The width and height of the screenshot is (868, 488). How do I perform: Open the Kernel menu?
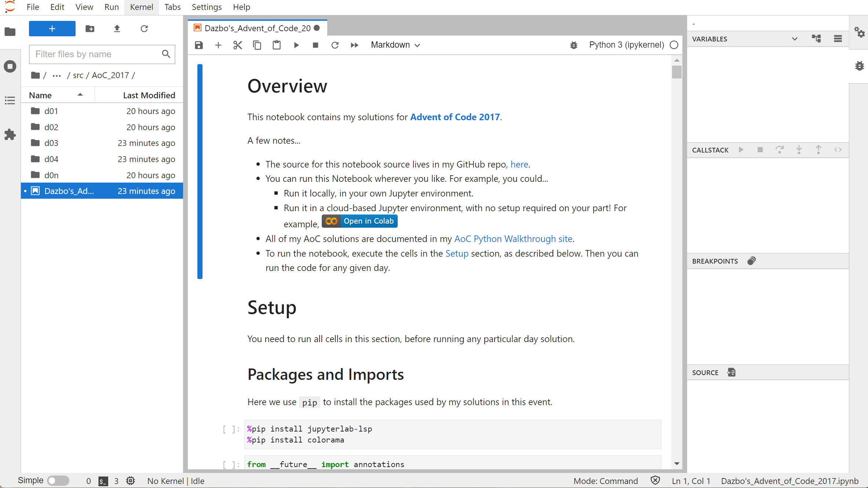tap(141, 7)
